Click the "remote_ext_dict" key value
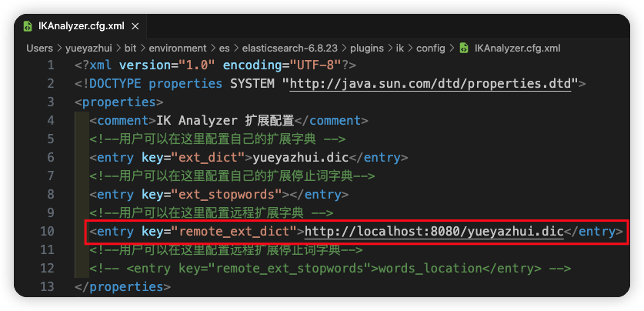The image size is (644, 311). point(234,231)
